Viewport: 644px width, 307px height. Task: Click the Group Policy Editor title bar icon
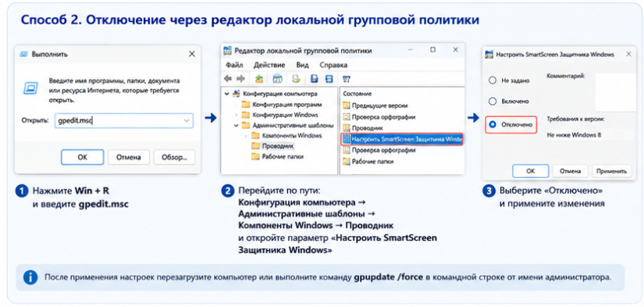227,51
